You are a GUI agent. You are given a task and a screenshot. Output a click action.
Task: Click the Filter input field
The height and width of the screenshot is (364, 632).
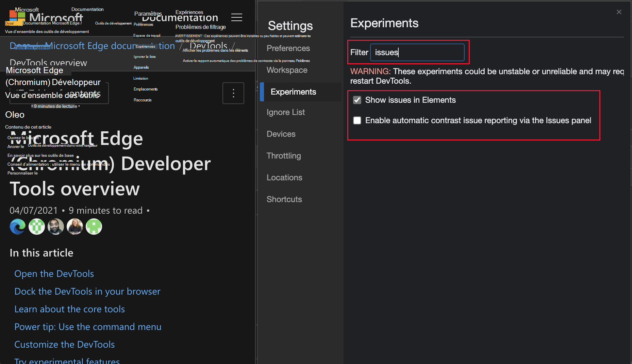coord(417,52)
